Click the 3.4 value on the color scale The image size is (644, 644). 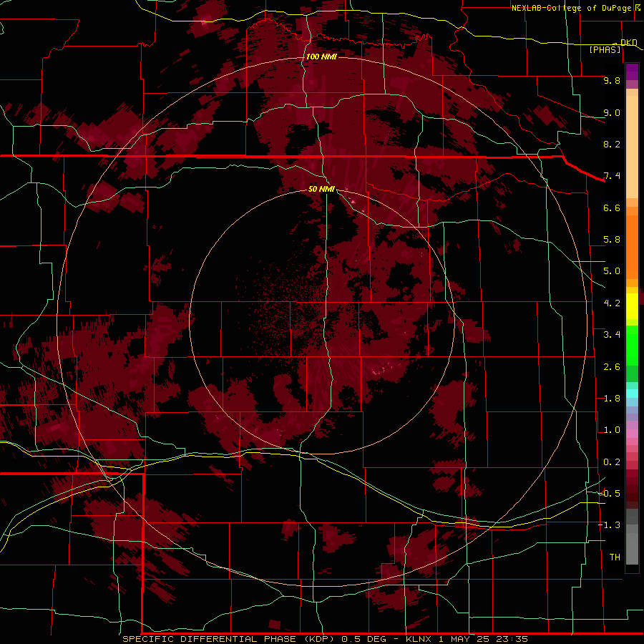coord(612,335)
